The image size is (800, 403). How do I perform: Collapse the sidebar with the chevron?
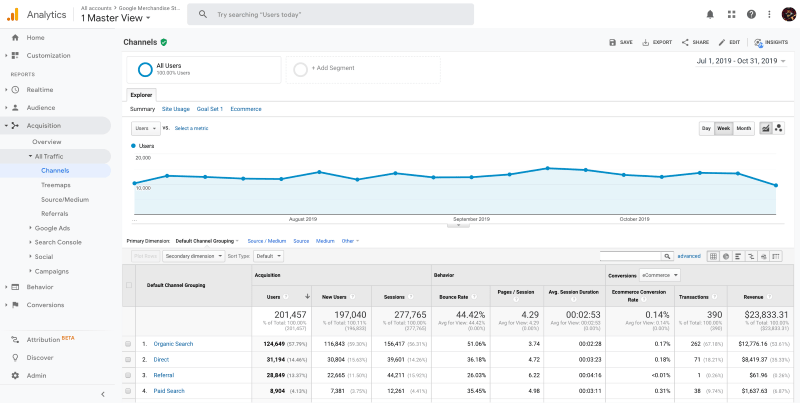tap(103, 394)
